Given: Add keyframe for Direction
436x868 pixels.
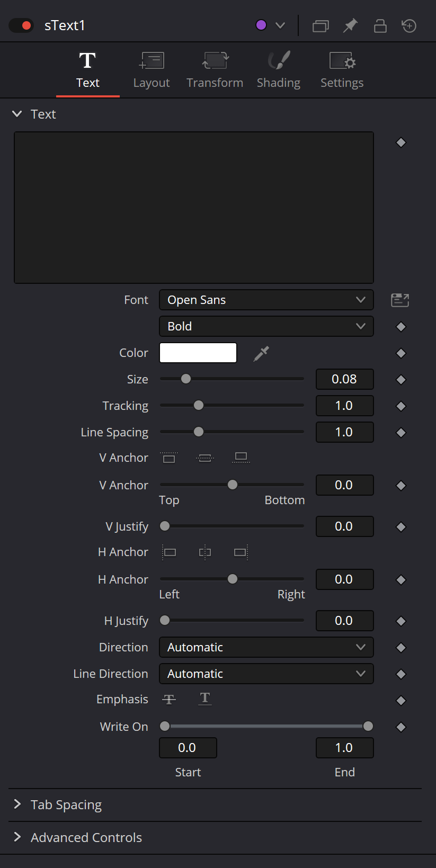Looking at the screenshot, I should coord(401,648).
